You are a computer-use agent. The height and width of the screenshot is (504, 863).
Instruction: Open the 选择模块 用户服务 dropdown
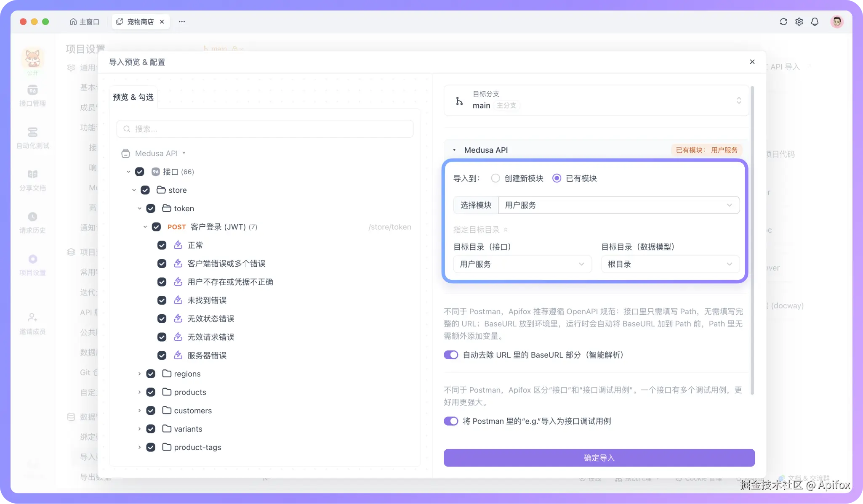[x=618, y=205]
